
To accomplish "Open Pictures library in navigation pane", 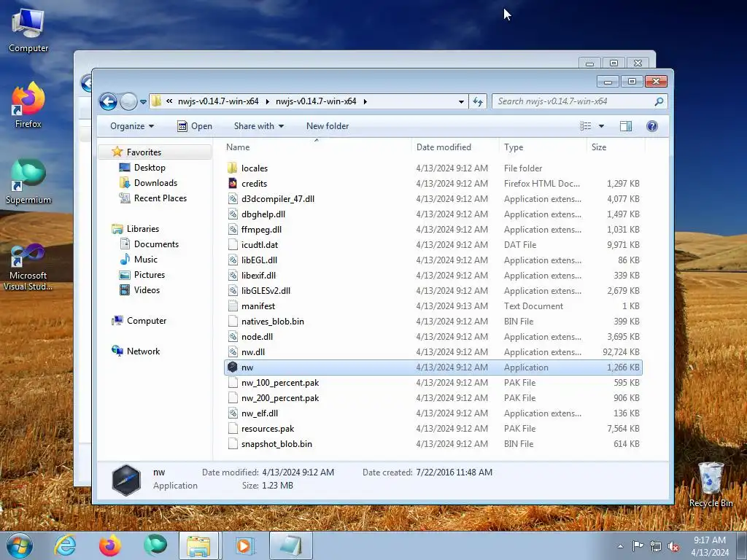I will [149, 275].
